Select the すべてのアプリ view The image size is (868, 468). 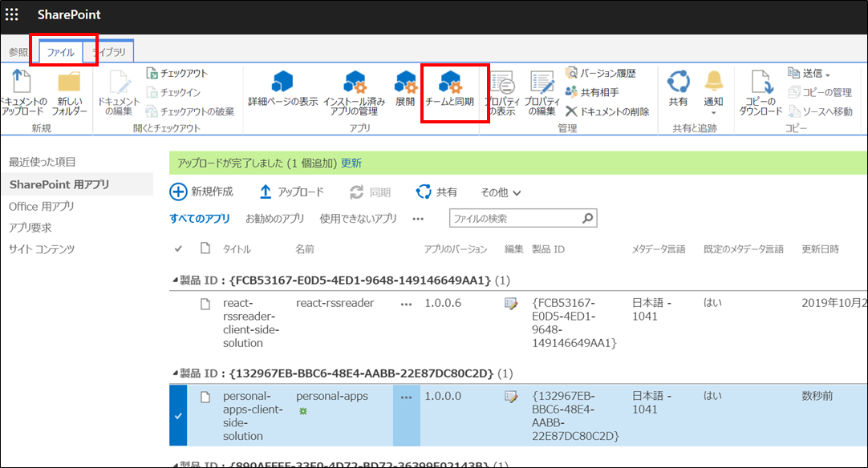199,219
